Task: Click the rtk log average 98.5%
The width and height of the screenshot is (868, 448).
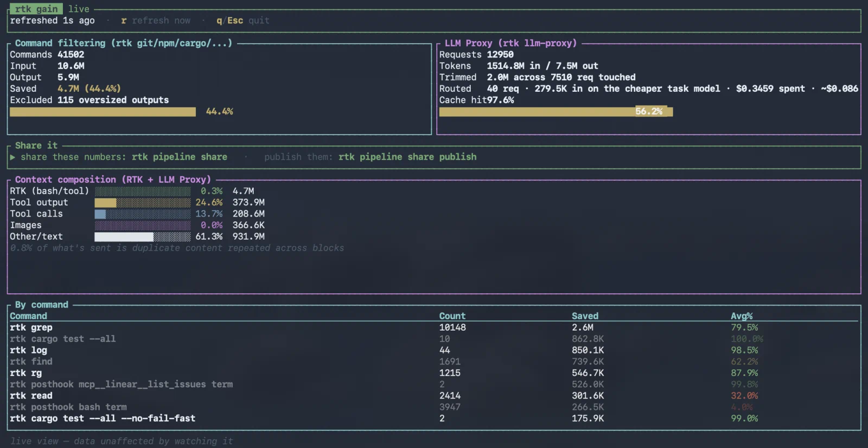Action: tap(744, 350)
